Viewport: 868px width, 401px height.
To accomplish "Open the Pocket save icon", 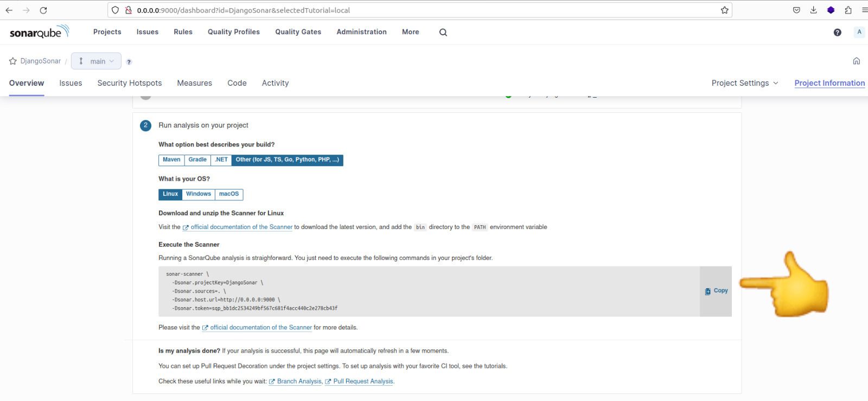I will pos(796,10).
